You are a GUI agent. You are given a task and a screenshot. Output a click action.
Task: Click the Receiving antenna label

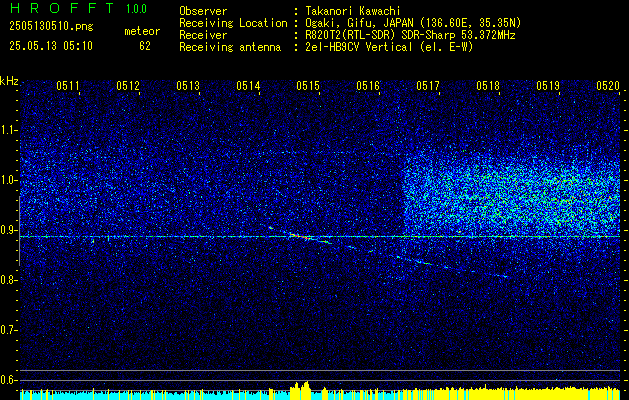coord(230,47)
